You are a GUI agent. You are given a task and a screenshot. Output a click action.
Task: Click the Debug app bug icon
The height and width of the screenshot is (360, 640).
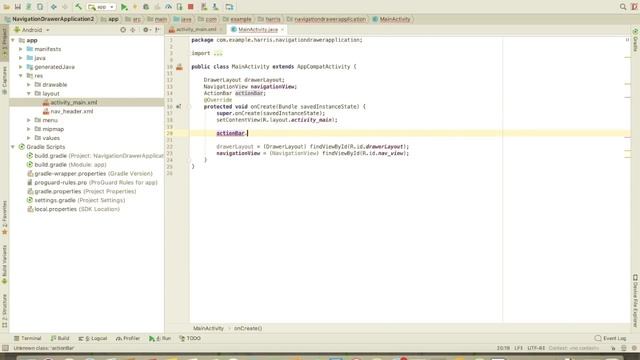(146, 7)
